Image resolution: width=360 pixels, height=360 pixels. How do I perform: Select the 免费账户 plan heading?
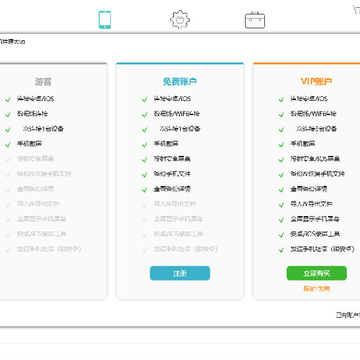[180, 82]
